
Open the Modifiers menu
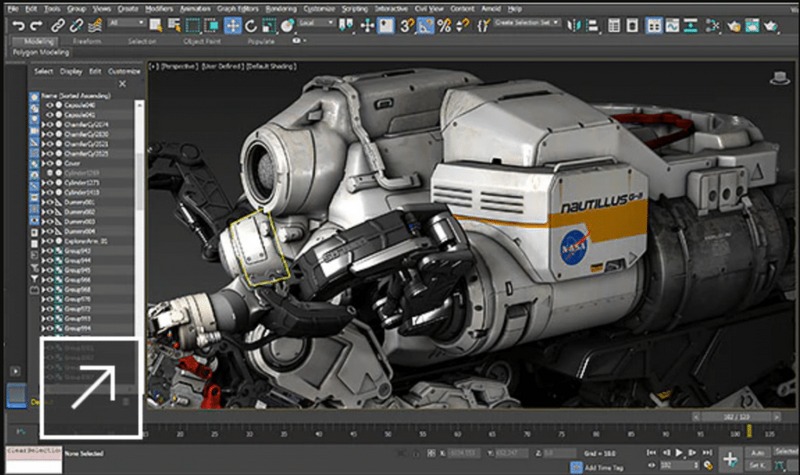[x=158, y=8]
